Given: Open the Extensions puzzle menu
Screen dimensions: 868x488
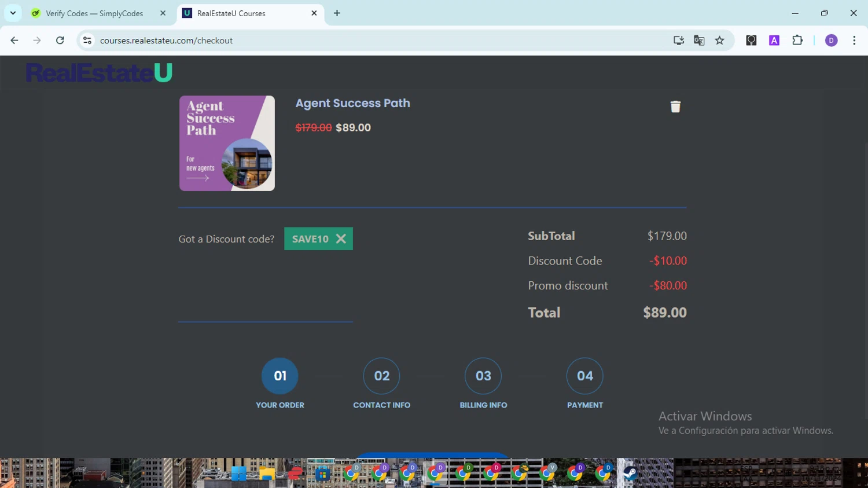Looking at the screenshot, I should (x=797, y=41).
